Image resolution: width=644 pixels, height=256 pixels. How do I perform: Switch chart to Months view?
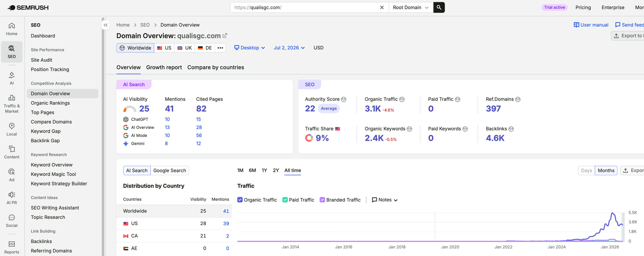pos(606,170)
